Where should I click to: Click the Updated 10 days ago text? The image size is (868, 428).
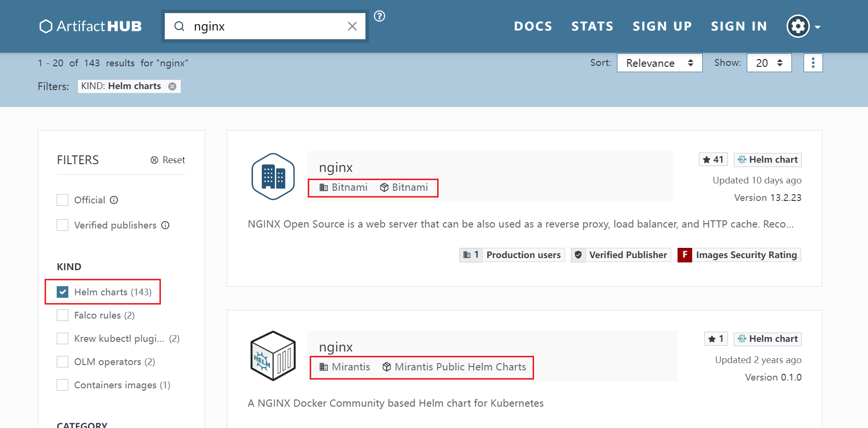tap(757, 180)
